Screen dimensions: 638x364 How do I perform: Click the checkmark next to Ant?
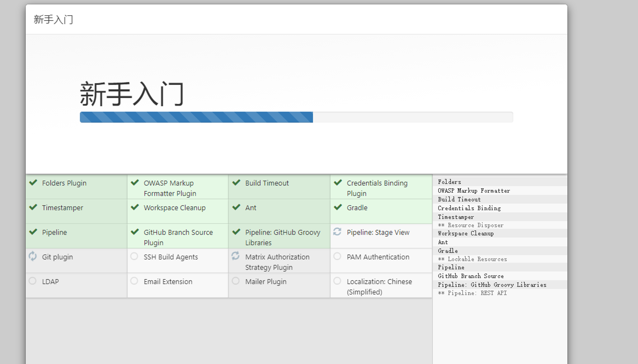pos(236,207)
